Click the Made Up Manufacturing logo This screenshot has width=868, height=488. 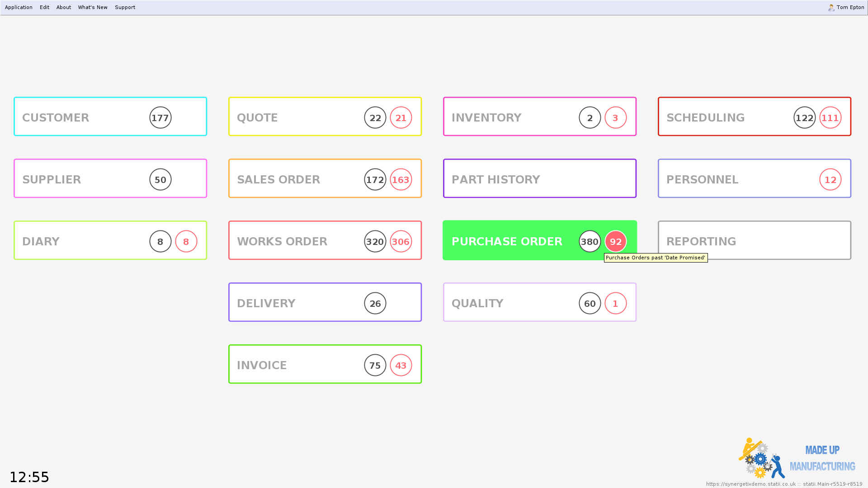pyautogui.click(x=797, y=459)
